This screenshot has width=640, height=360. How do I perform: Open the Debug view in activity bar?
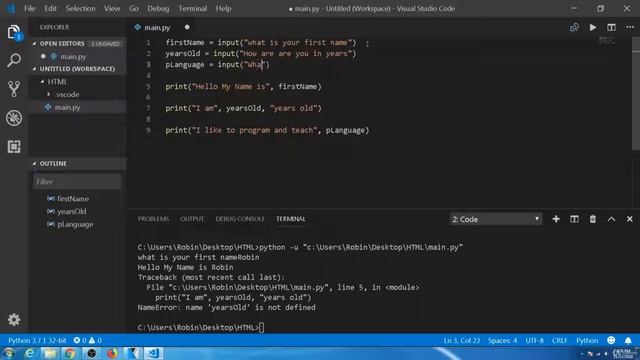tap(14, 118)
